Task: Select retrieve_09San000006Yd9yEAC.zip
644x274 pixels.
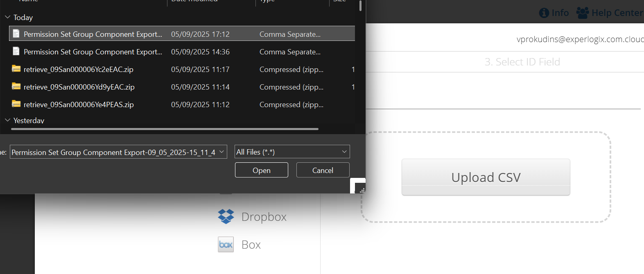Action: [182, 87]
